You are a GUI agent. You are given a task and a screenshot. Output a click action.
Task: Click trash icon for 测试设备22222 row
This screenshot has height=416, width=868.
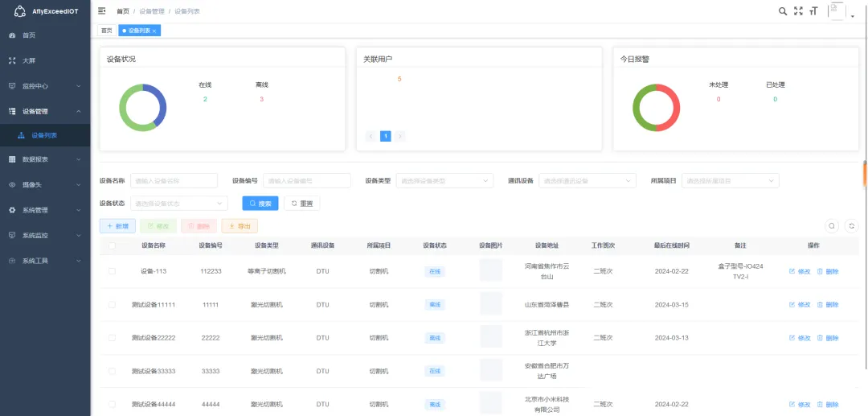[820, 338]
